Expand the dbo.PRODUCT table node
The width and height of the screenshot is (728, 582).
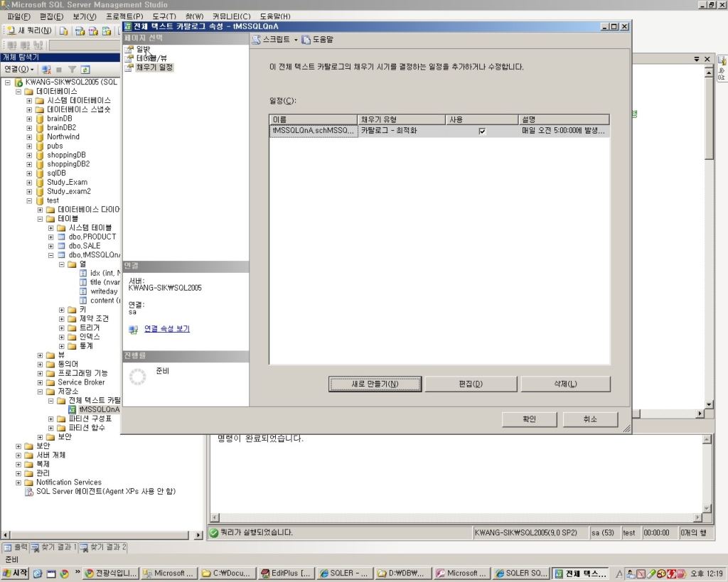coord(51,237)
